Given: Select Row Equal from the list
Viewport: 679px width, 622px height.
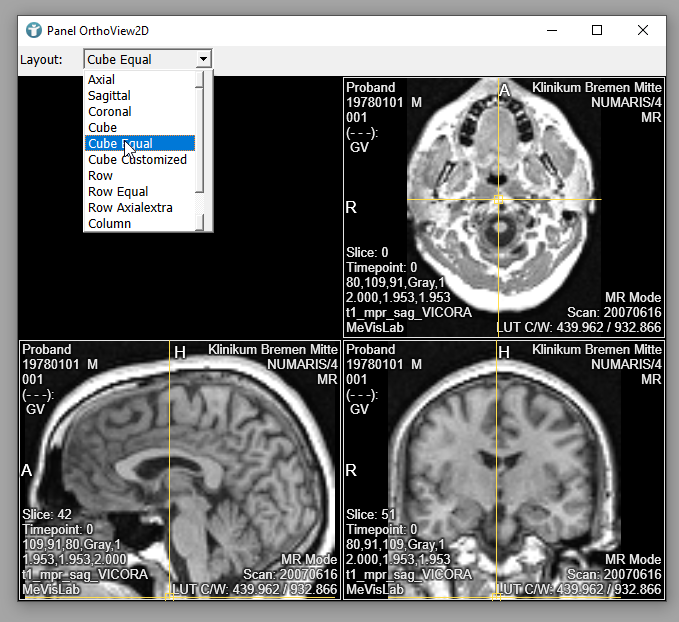Looking at the screenshot, I should (118, 192).
